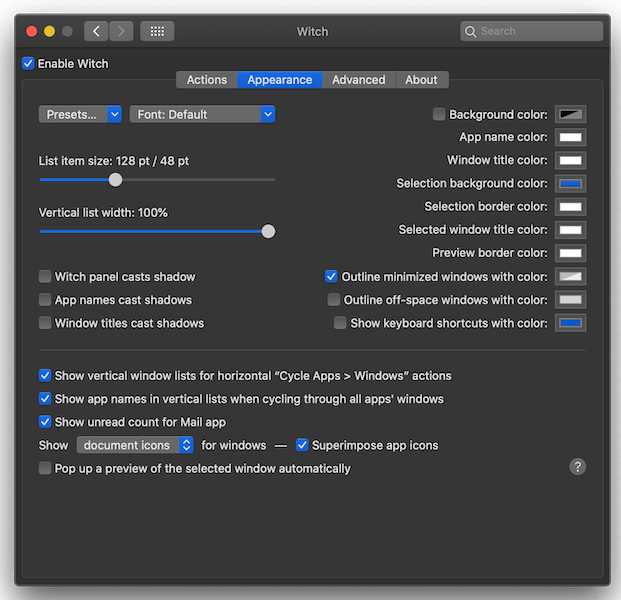
Task: Uncheck Show app names in vertical lists
Action: tap(45, 398)
